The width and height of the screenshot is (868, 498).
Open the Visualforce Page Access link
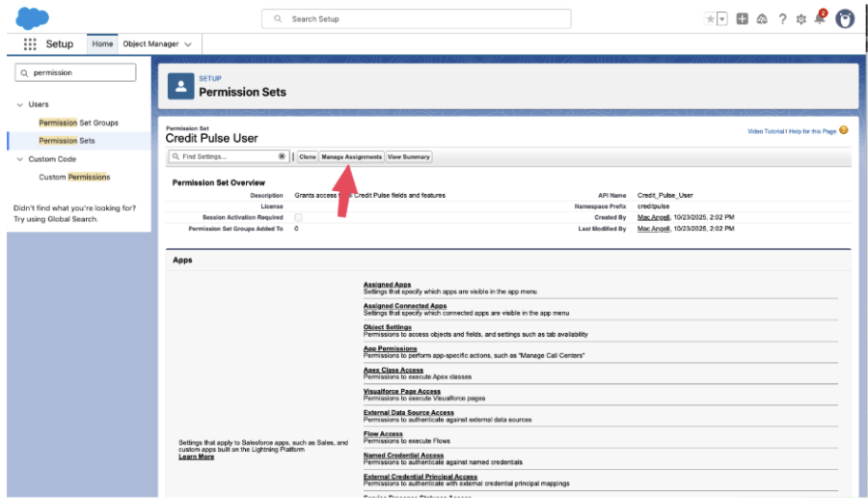pos(402,391)
